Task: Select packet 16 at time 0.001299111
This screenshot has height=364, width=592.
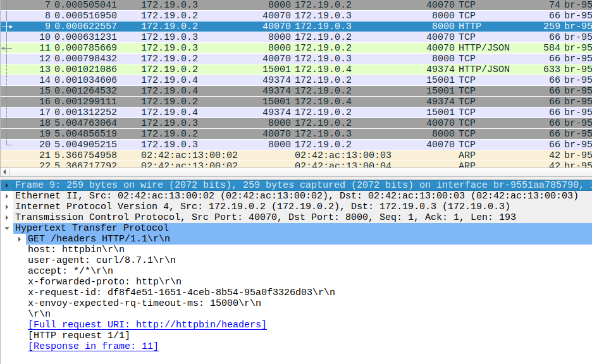Action: click(296, 102)
